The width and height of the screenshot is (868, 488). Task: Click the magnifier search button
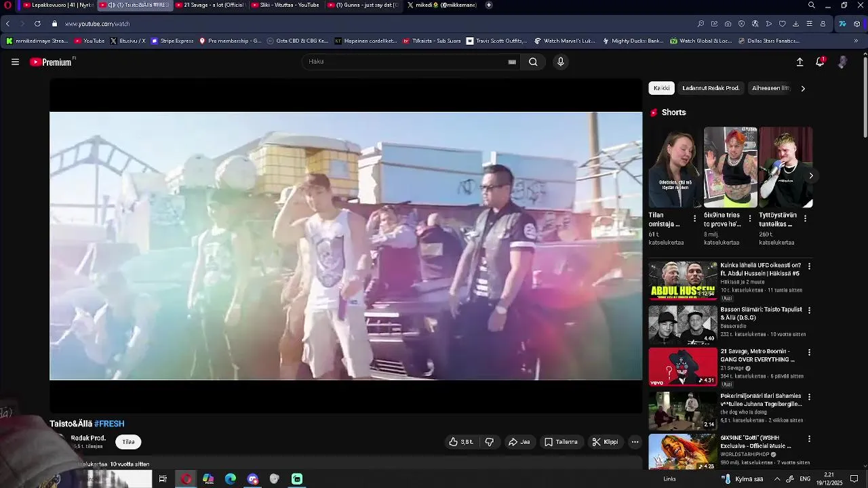coord(533,62)
